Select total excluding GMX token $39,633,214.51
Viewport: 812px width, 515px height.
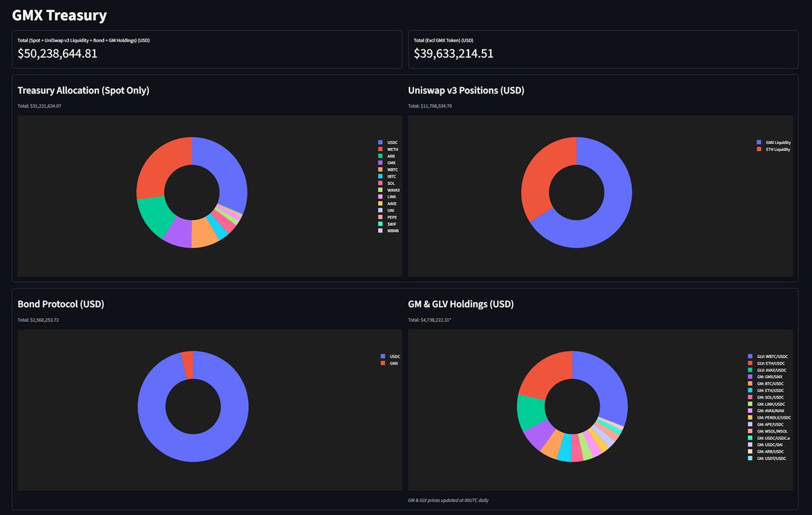coord(453,53)
